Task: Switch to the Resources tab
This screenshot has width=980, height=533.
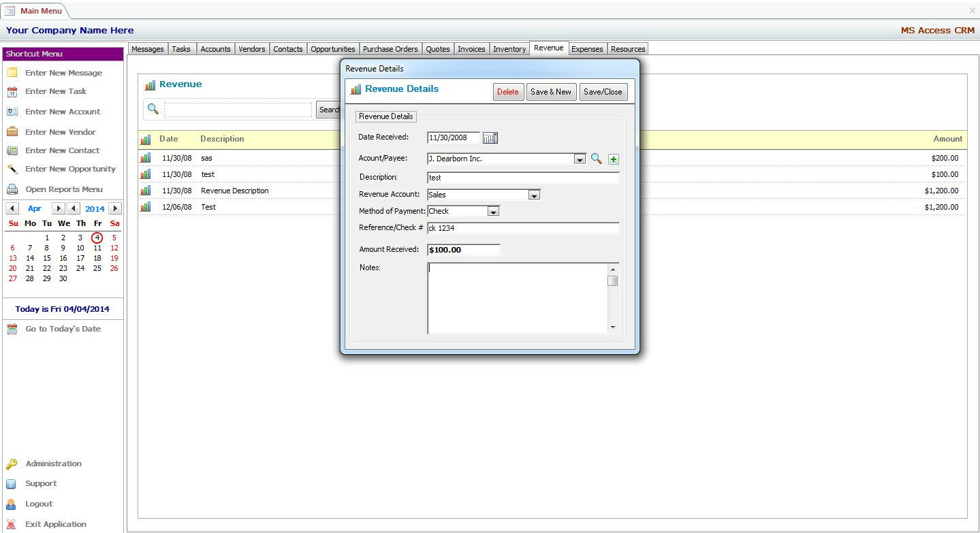Action: [628, 49]
